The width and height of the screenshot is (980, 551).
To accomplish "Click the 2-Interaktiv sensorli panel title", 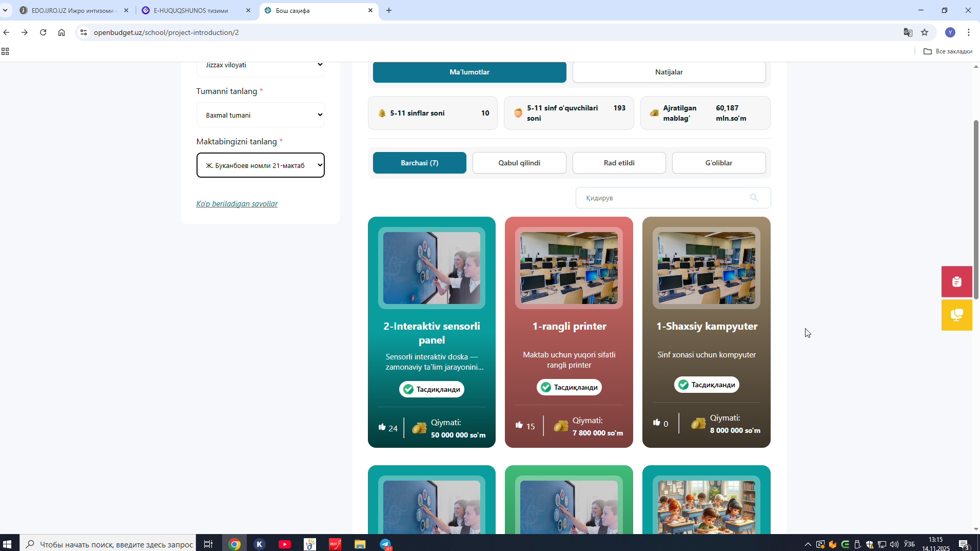I will tap(432, 333).
